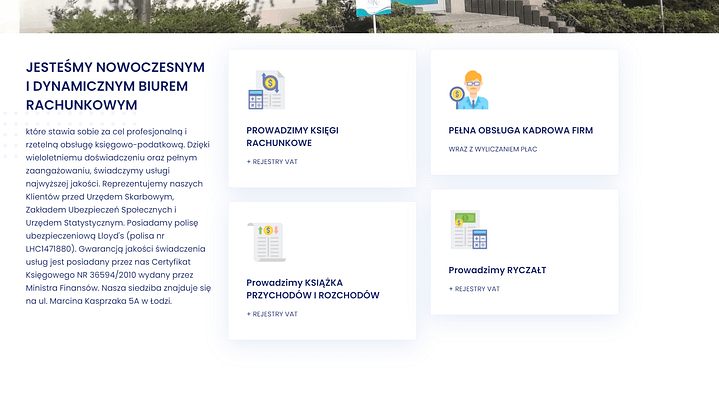
Task: Open PEŁNA OBSŁUGA KADROWA FIRM heading
Action: coord(520,130)
